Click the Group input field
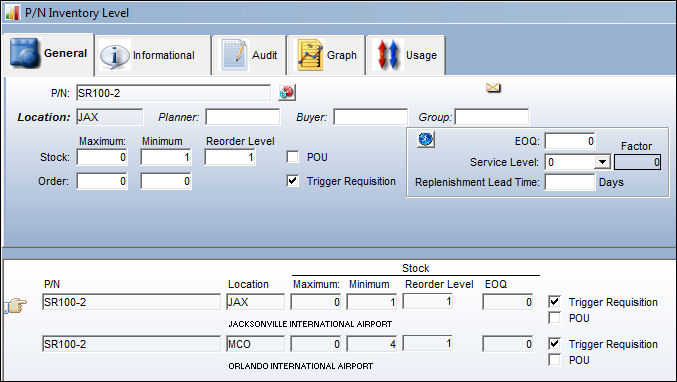 pos(492,117)
